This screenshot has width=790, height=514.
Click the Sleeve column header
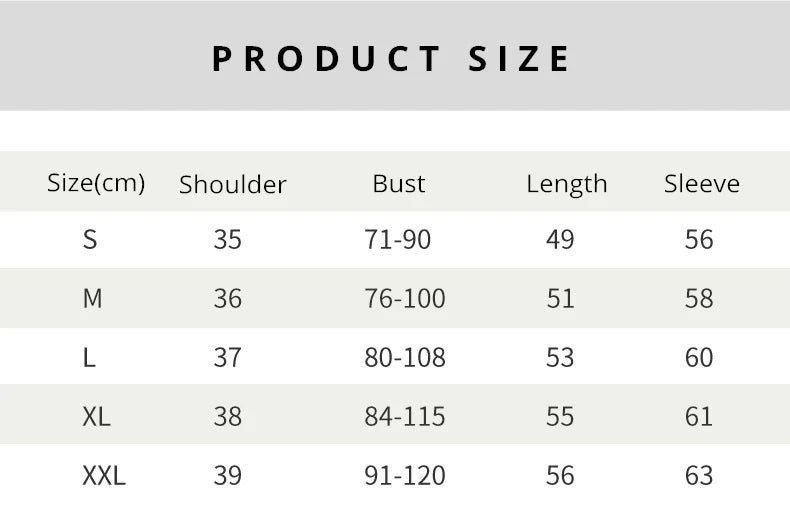(x=702, y=183)
